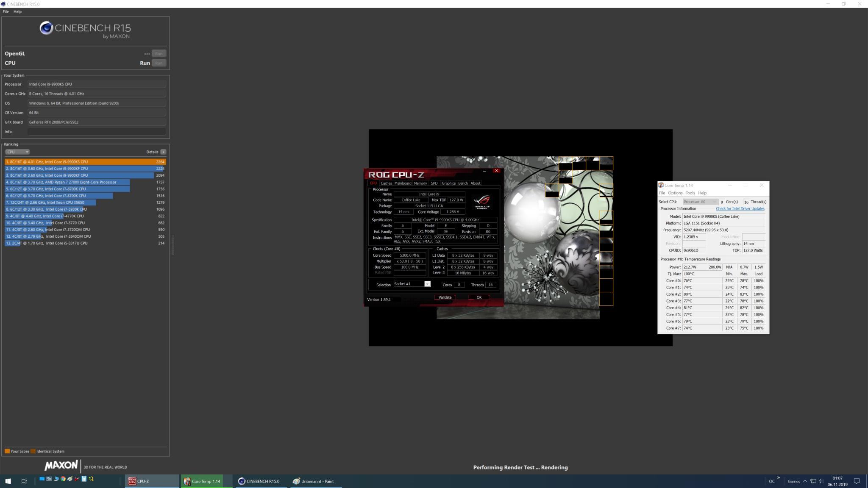
Task: Click the Info input field in Your System
Action: [x=97, y=131]
